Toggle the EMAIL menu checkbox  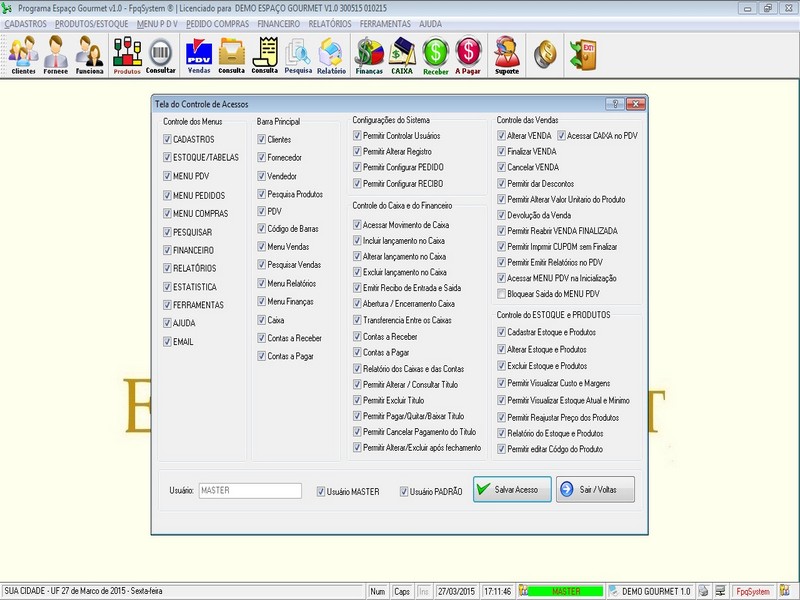[167, 342]
